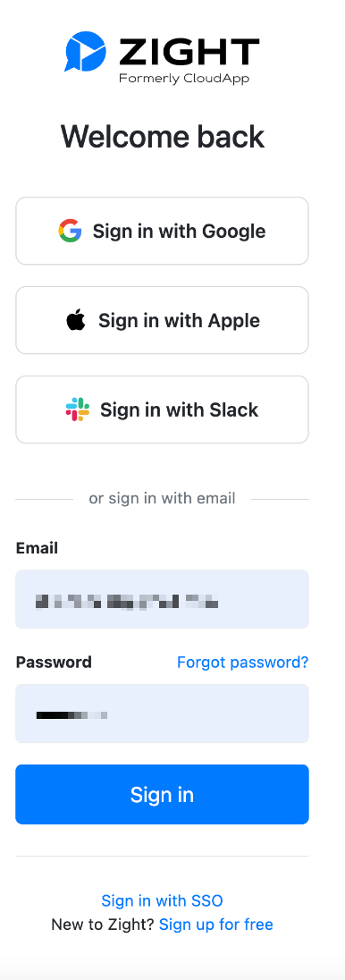The height and width of the screenshot is (980, 345).
Task: Submit with the blue Sign in button
Action: tap(162, 794)
